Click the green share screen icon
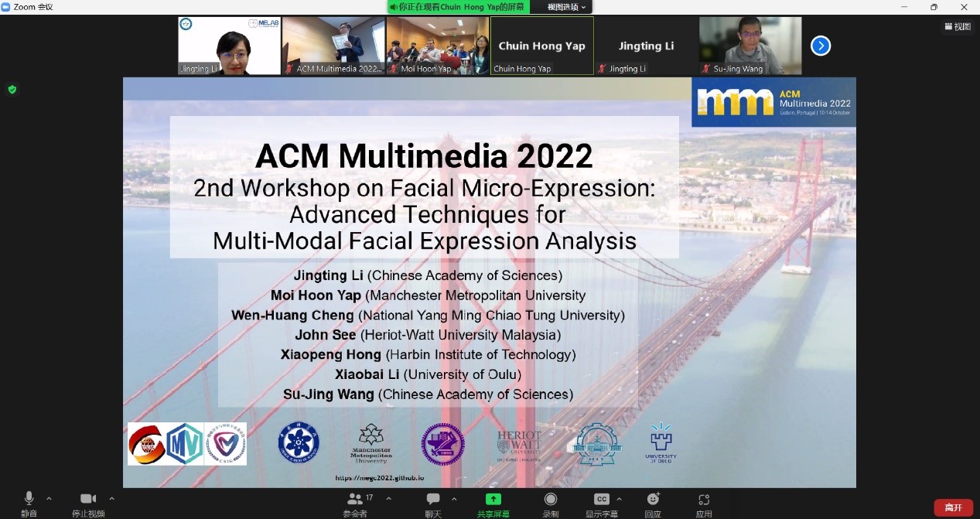 point(493,500)
